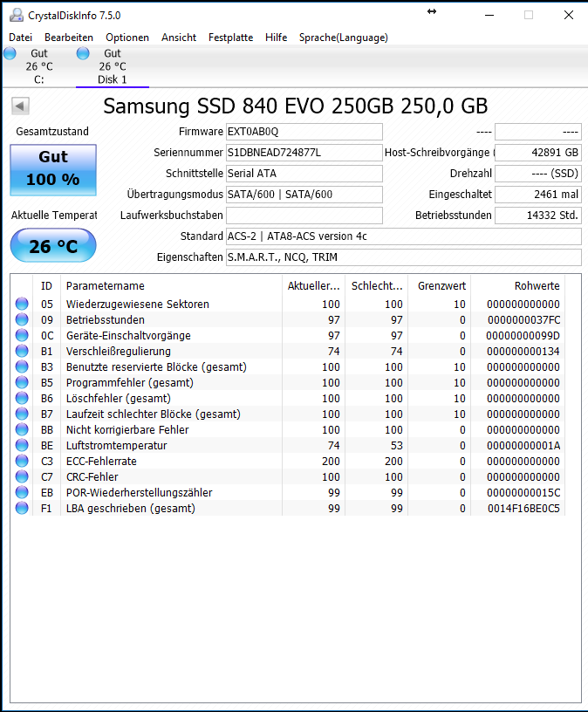The width and height of the screenshot is (588, 712).
Task: Click raw value 00000000099D
Action: tap(523, 336)
